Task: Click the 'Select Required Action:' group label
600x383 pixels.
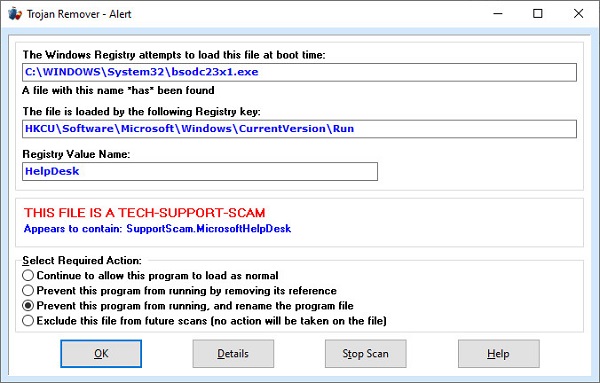Action: point(82,261)
